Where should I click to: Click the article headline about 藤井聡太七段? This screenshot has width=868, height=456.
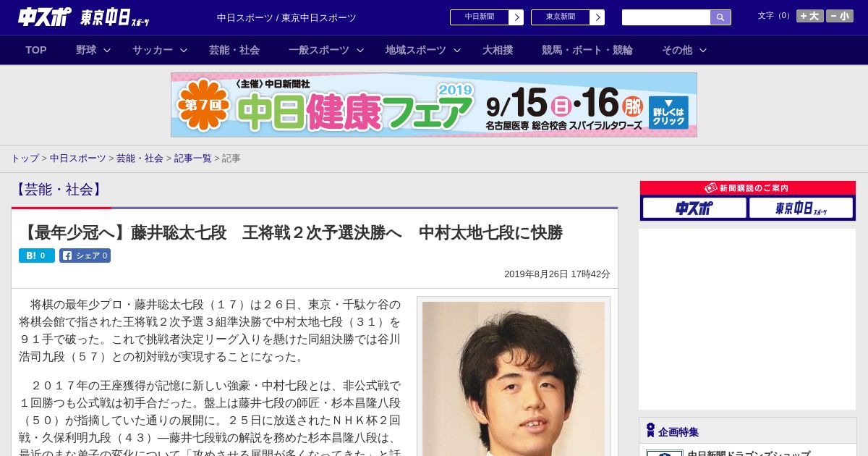coord(291,233)
